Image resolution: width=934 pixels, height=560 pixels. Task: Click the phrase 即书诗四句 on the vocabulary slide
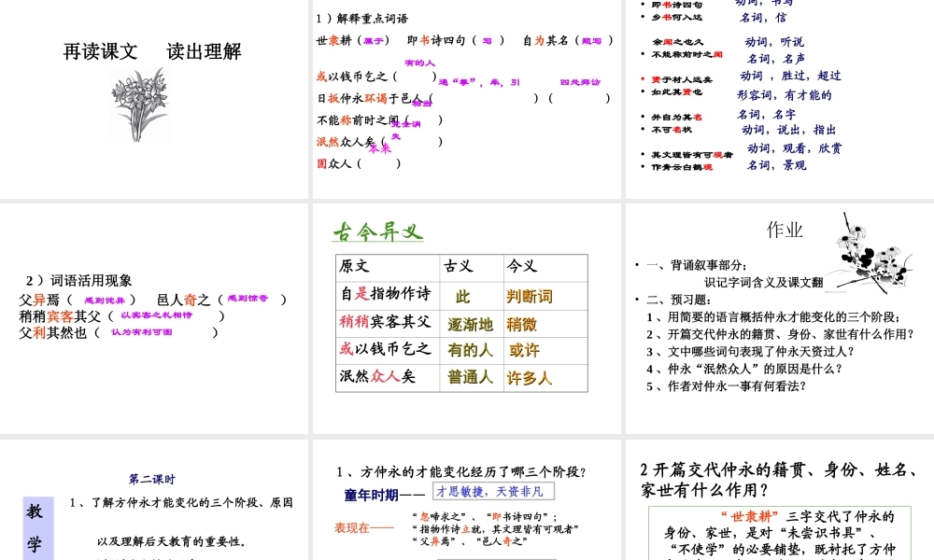[x=436, y=40]
